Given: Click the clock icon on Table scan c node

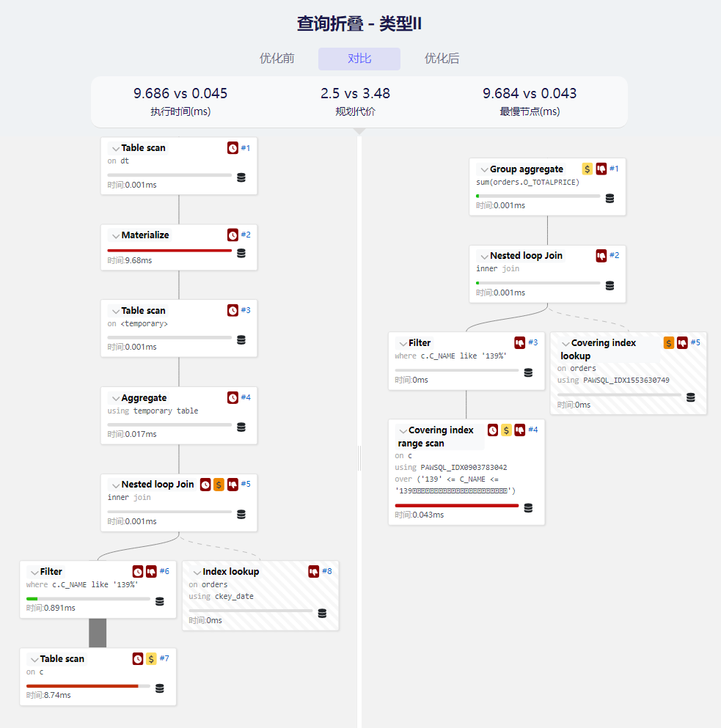Looking at the screenshot, I should pyautogui.click(x=138, y=659).
